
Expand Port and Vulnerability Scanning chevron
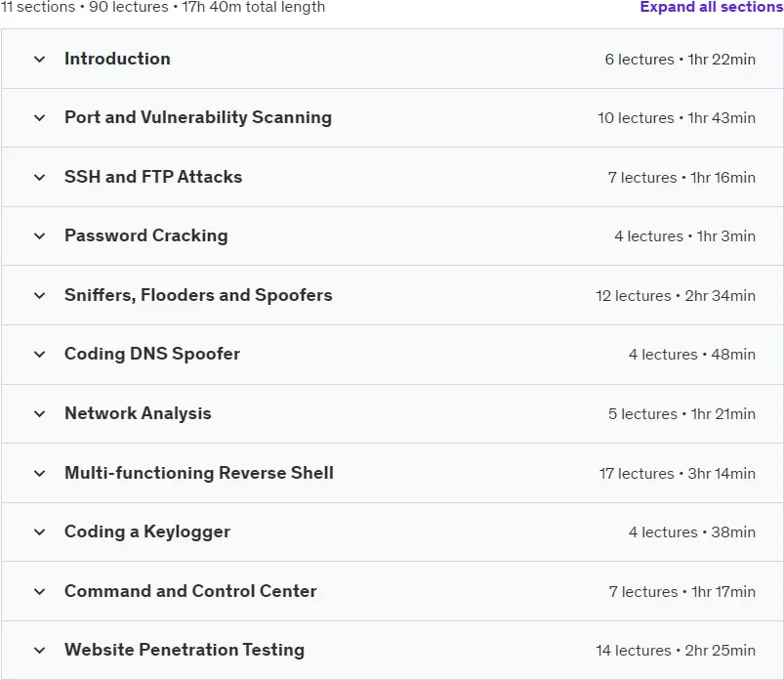[x=39, y=118]
